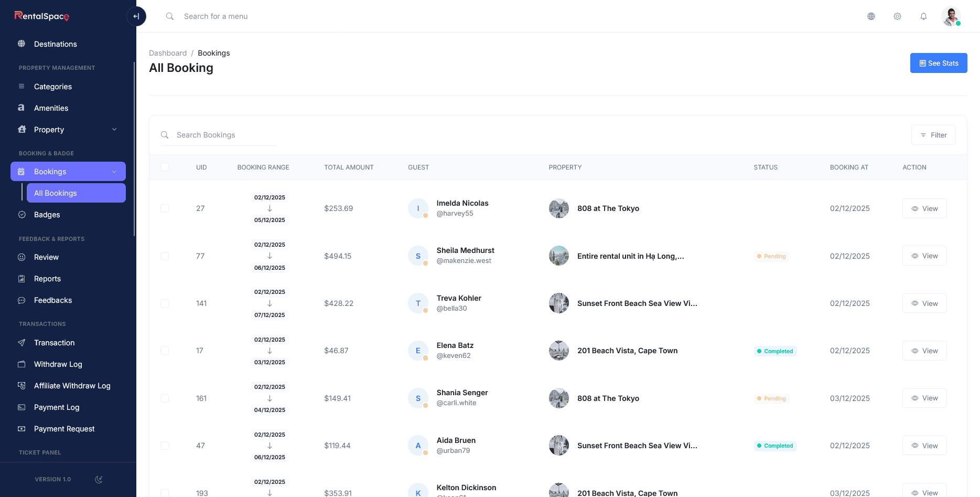Check the box for booking UID 27
980x497 pixels.
pos(165,208)
